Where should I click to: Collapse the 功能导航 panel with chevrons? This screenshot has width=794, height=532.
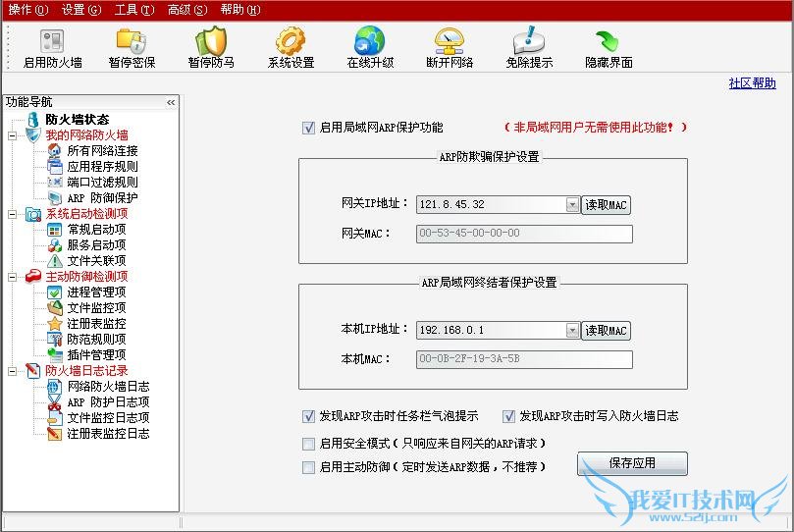point(171,103)
